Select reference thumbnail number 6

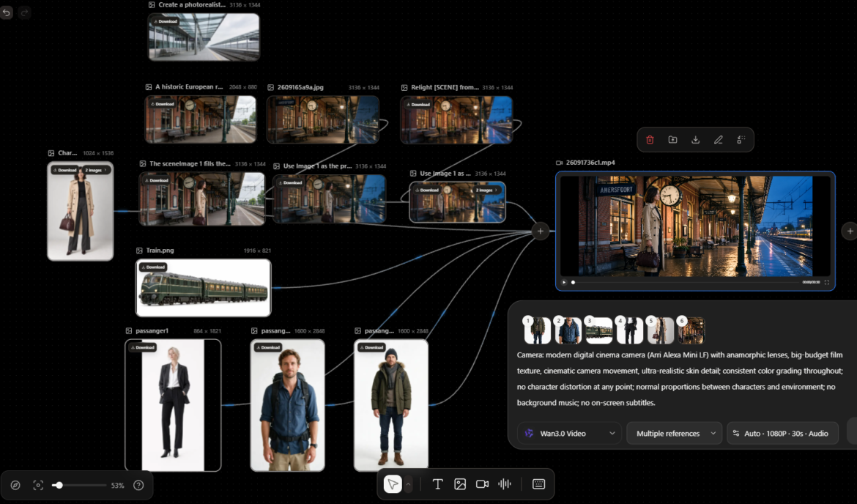691,330
